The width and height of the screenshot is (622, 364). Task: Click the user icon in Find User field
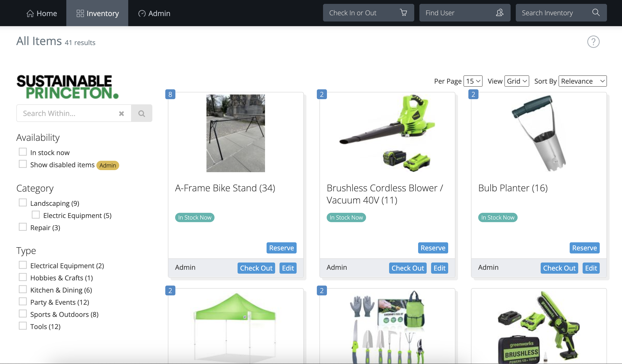tap(500, 13)
